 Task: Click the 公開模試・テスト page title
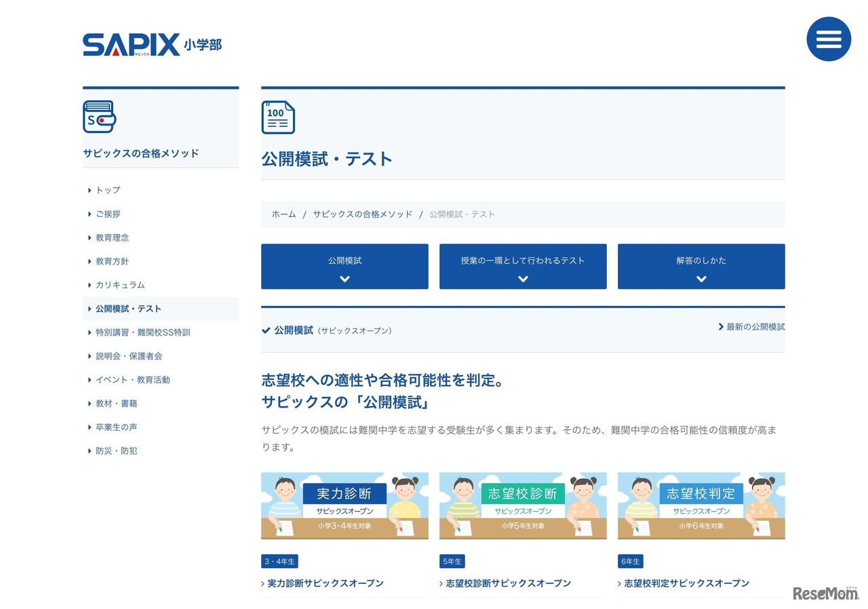tap(328, 159)
